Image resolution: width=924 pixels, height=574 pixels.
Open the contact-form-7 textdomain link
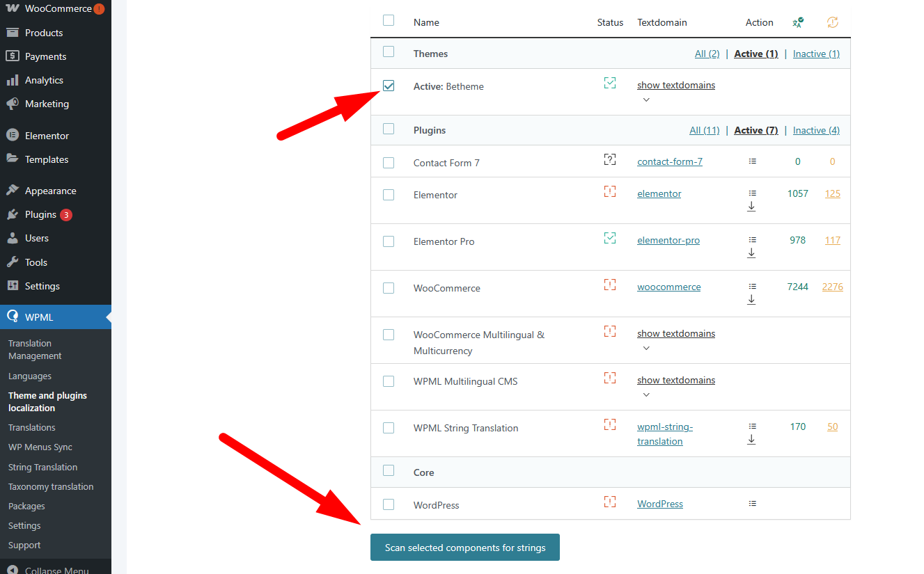[670, 161]
